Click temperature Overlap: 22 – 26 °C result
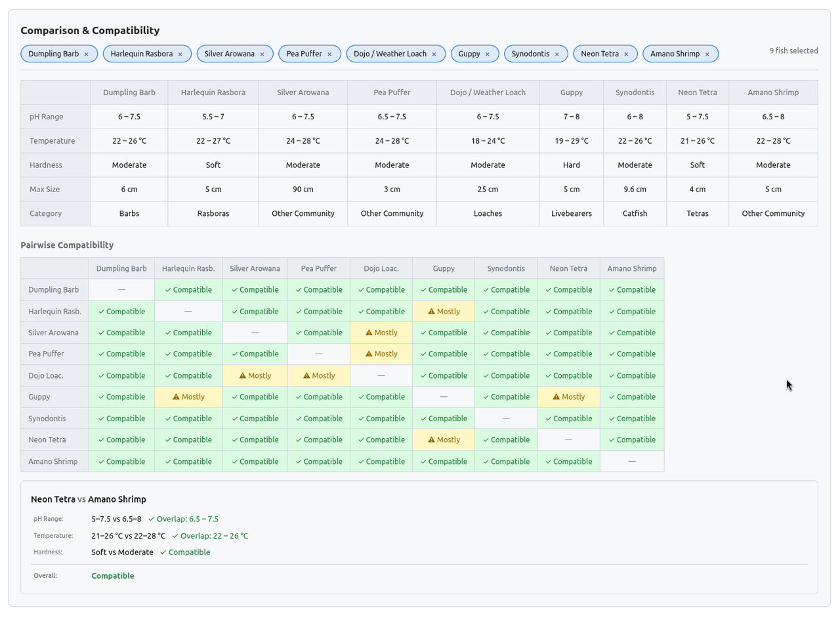The image size is (840, 618). (210, 536)
